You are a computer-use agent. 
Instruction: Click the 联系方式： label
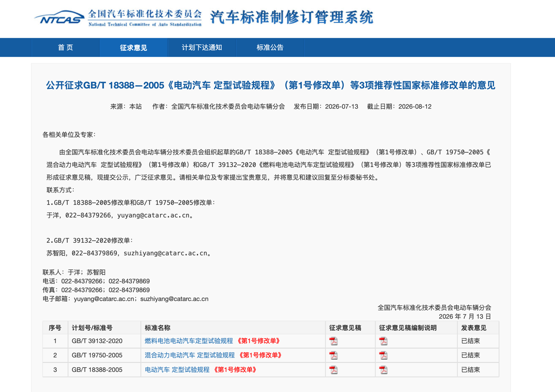(60, 190)
